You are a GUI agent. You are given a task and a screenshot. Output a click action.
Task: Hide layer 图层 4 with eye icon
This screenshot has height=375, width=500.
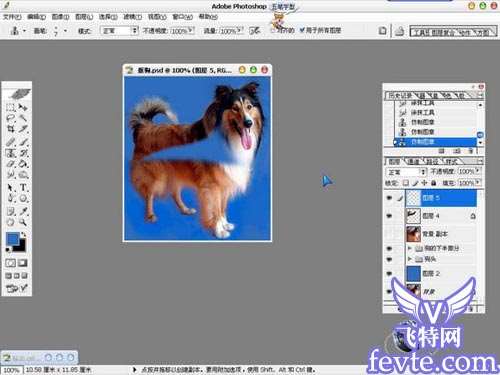click(x=389, y=216)
